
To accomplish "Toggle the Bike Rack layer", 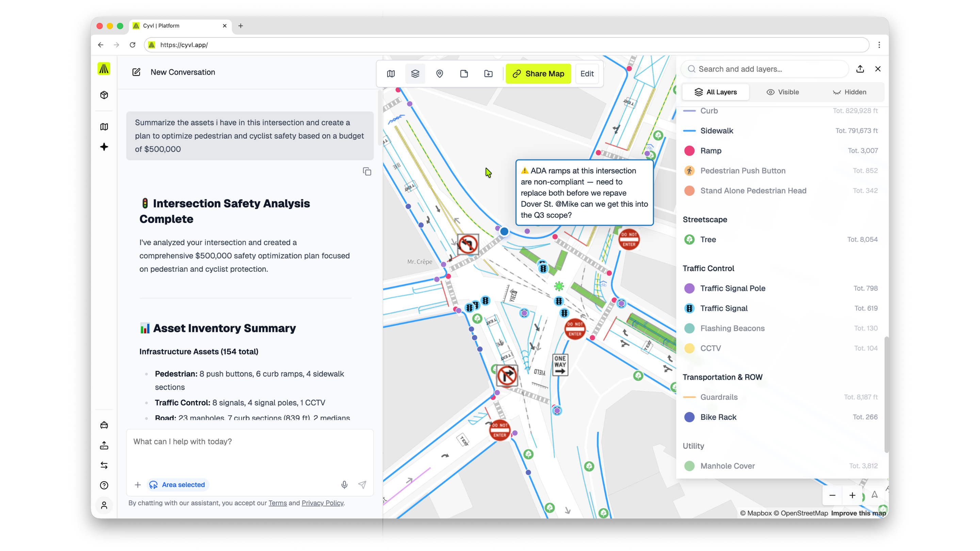I will pyautogui.click(x=718, y=417).
